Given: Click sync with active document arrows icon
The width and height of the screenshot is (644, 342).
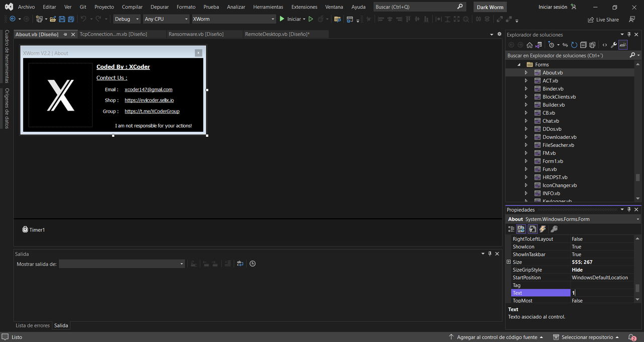Looking at the screenshot, I should pyautogui.click(x=565, y=45).
